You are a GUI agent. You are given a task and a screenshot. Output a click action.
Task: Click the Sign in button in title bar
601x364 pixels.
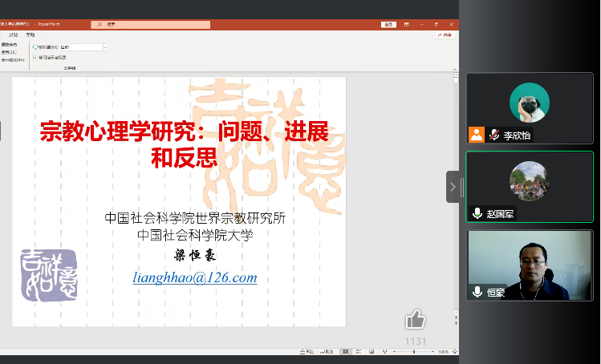pyautogui.click(x=391, y=25)
